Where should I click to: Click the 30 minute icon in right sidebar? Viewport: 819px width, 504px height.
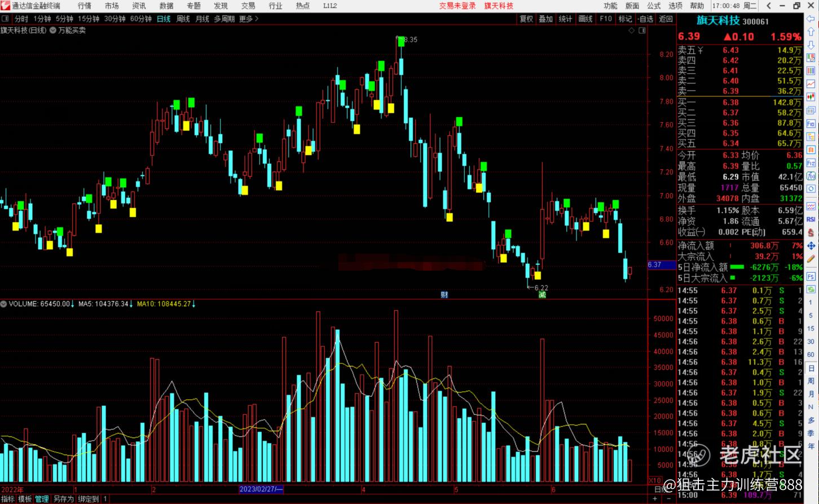(x=811, y=342)
